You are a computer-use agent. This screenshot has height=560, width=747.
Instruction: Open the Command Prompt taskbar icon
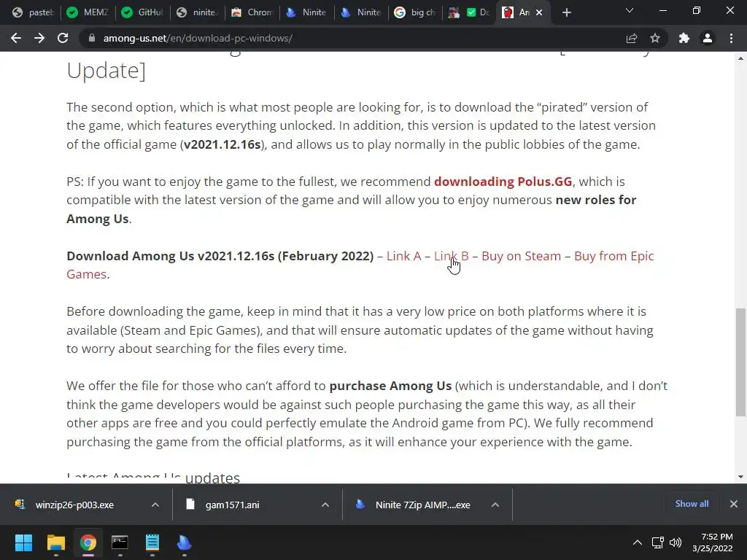[120, 542]
